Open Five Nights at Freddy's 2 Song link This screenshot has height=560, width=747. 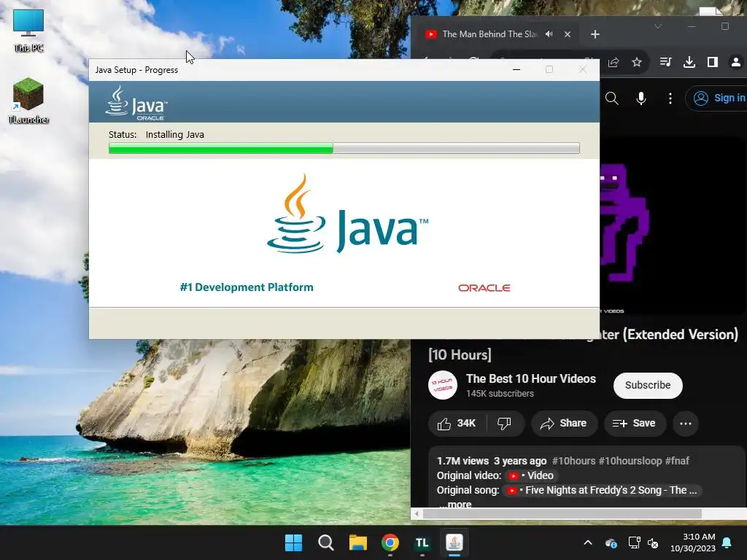pos(603,491)
